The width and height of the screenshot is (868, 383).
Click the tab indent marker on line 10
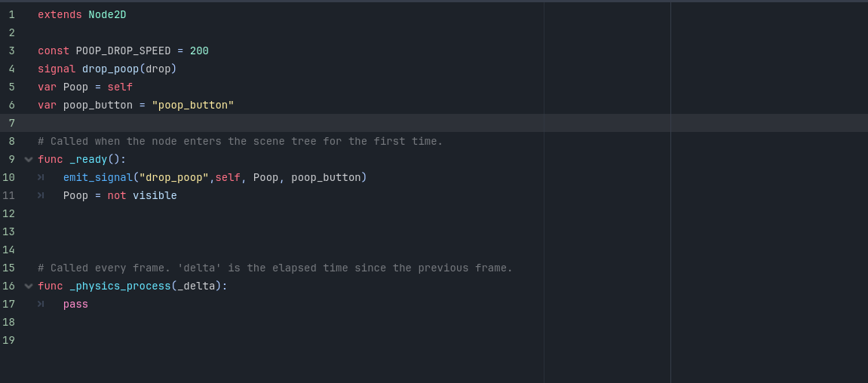41,177
